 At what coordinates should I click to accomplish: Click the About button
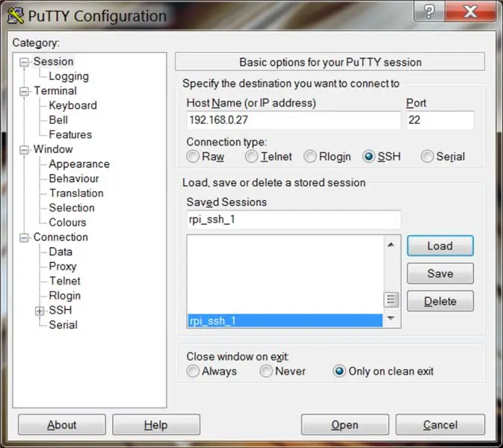62,425
